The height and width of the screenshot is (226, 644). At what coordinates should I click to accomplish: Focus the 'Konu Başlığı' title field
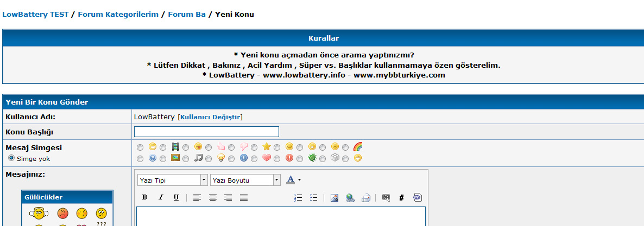(x=206, y=132)
